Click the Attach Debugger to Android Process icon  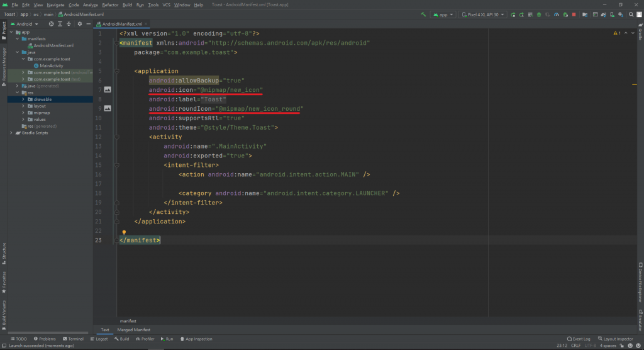pos(565,14)
